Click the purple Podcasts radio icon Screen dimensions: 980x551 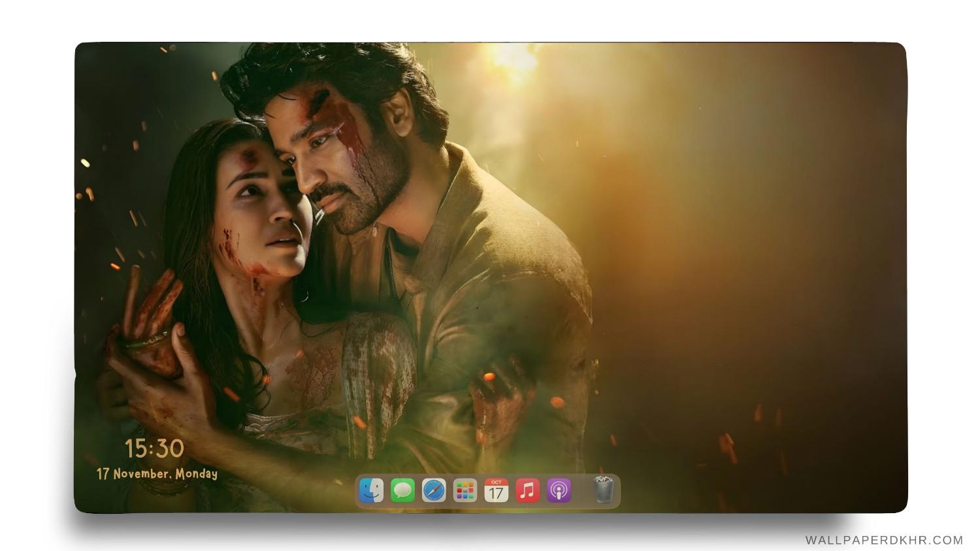coord(558,491)
